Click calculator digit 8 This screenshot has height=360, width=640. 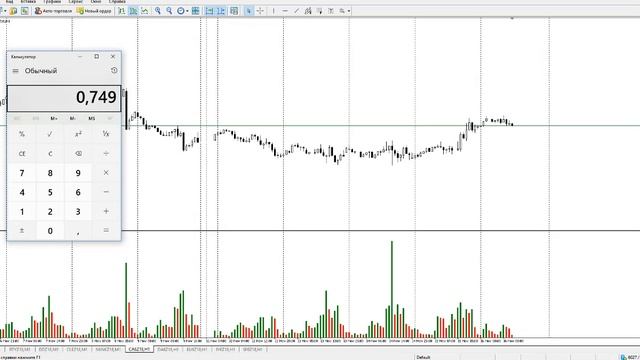tap(50, 173)
